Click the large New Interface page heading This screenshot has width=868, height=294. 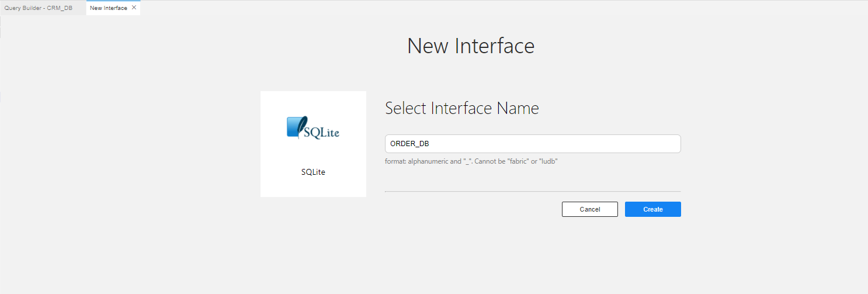[x=470, y=46]
